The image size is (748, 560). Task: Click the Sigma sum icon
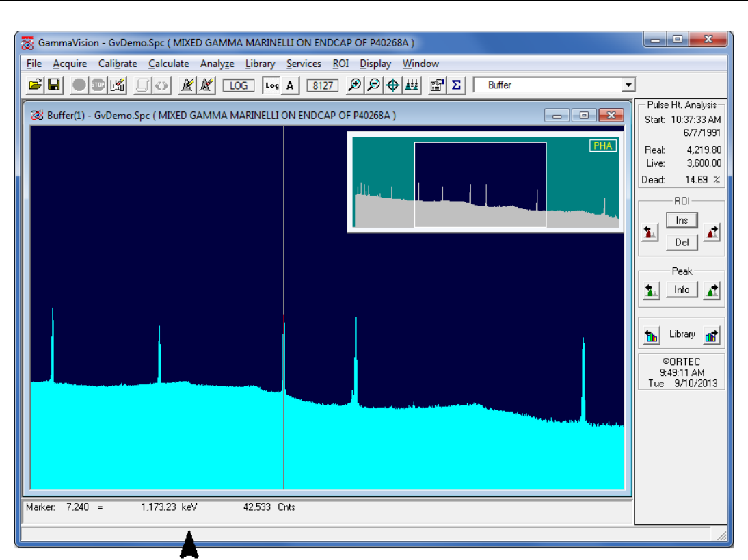pyautogui.click(x=456, y=85)
